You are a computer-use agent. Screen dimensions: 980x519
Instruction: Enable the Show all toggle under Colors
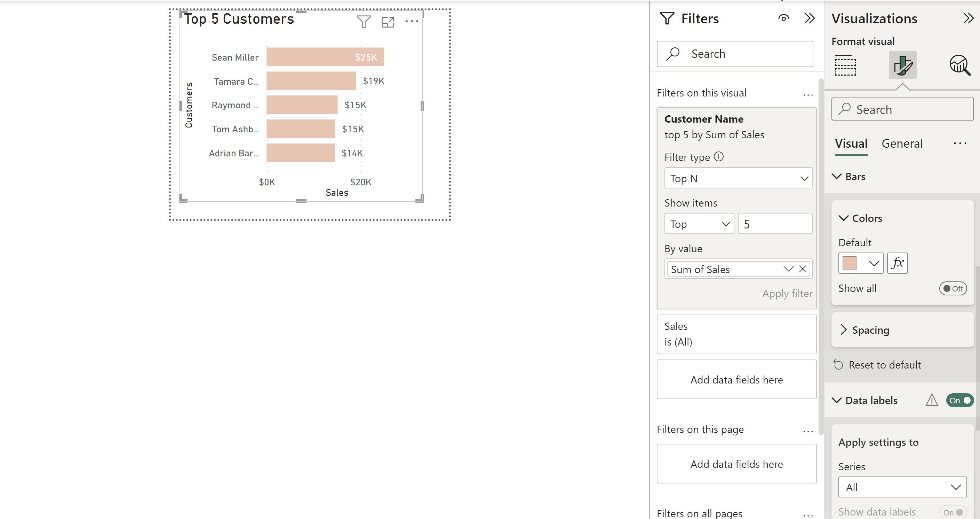pos(953,288)
